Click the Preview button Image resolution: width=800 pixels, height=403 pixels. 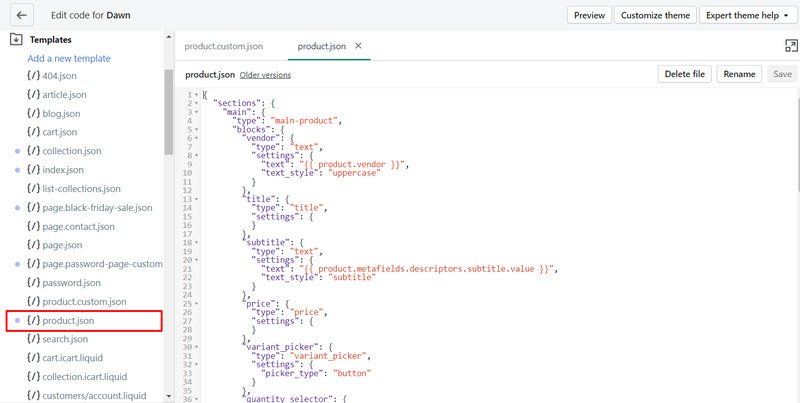(x=589, y=15)
